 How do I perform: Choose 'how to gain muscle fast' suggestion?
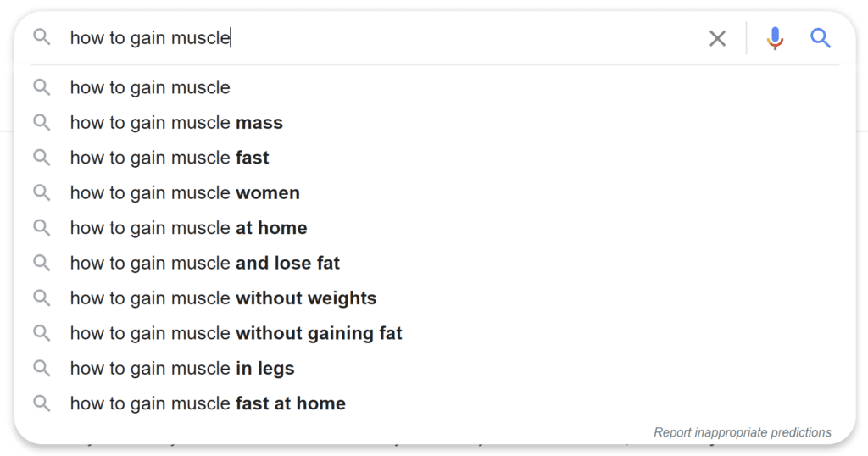point(435,158)
